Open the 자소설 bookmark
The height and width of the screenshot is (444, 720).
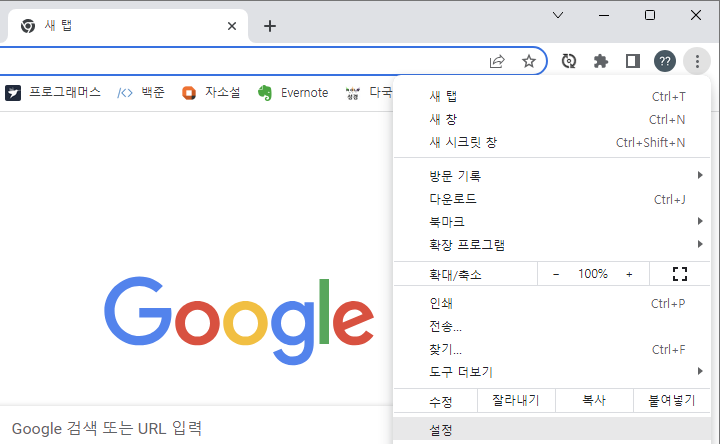(x=211, y=93)
